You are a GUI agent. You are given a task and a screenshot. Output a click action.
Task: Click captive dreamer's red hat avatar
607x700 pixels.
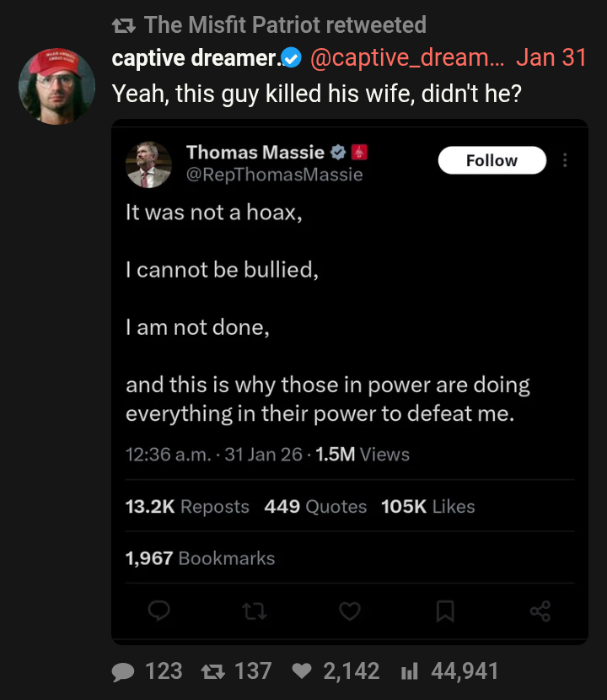tap(56, 86)
